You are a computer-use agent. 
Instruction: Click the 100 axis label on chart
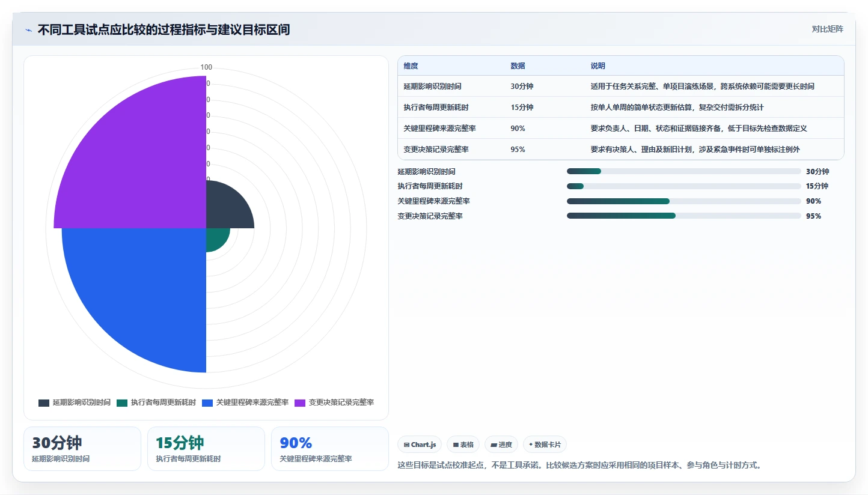pos(206,67)
